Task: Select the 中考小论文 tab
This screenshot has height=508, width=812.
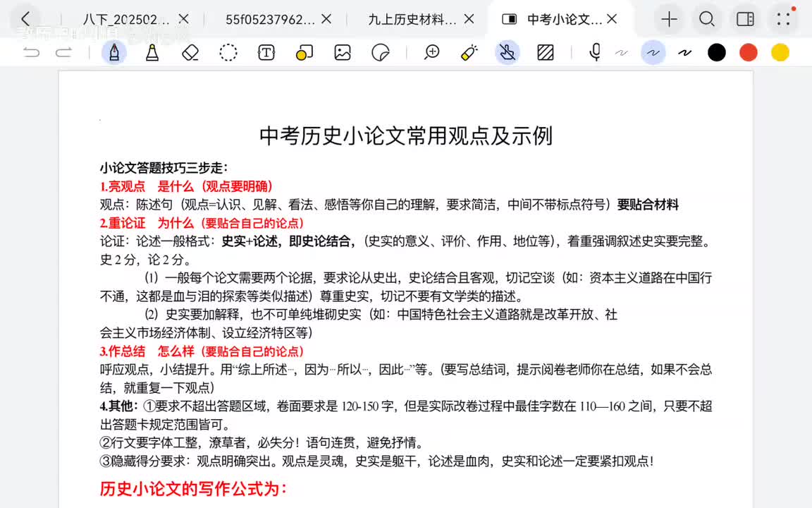Action: [x=564, y=19]
